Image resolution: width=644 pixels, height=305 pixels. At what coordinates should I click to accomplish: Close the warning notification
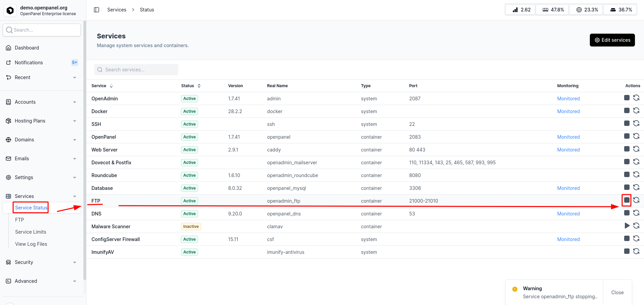click(x=617, y=293)
